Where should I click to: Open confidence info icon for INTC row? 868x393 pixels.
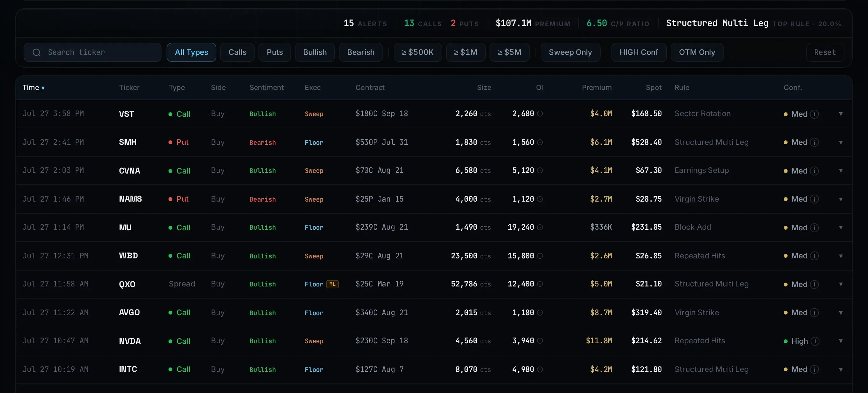coord(814,370)
